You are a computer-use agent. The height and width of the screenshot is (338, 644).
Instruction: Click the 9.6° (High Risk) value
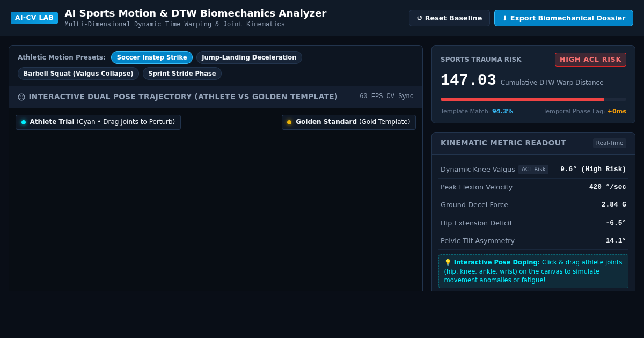tap(593, 170)
